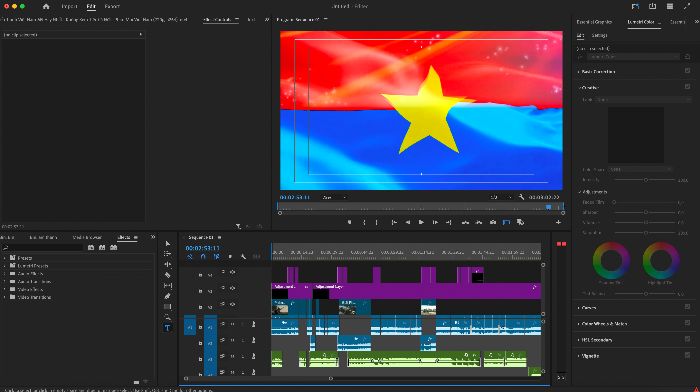Image resolution: width=700 pixels, height=392 pixels.
Task: Click Mark In in Program monitor
Action: click(x=364, y=222)
